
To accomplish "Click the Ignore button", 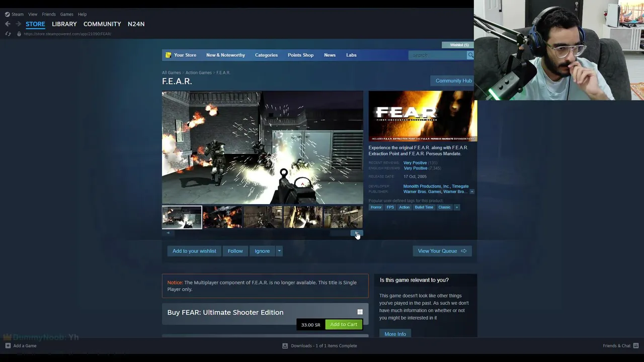I will click(262, 251).
